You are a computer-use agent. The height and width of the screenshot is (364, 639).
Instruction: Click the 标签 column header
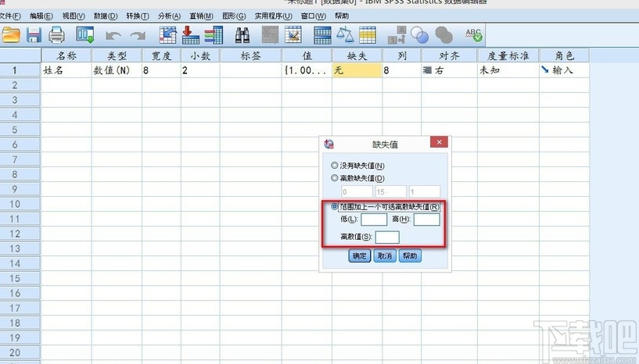[x=250, y=55]
